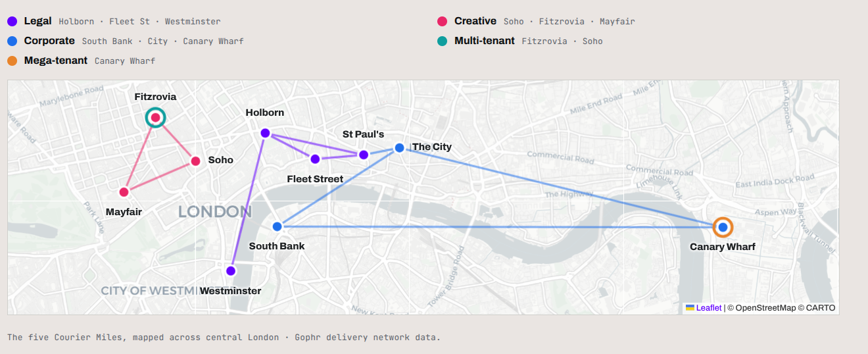Click the Marylebone Road street label
The image size is (868, 354).
(x=71, y=97)
